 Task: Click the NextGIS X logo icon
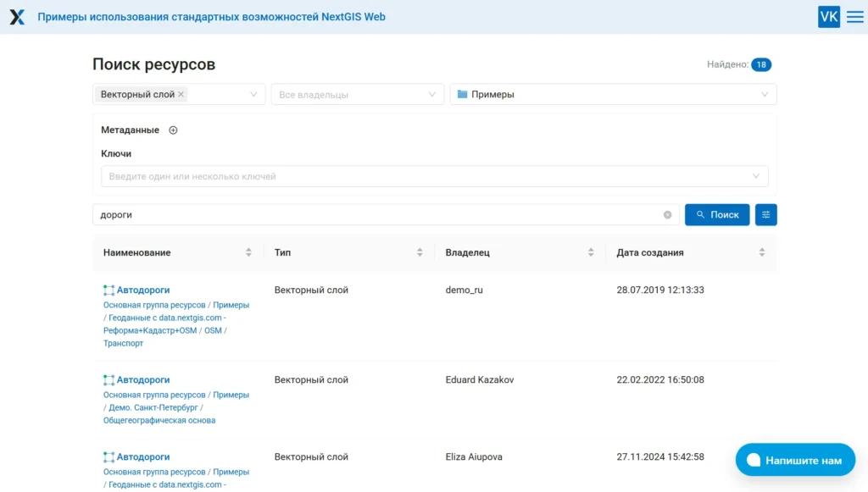[x=17, y=17]
